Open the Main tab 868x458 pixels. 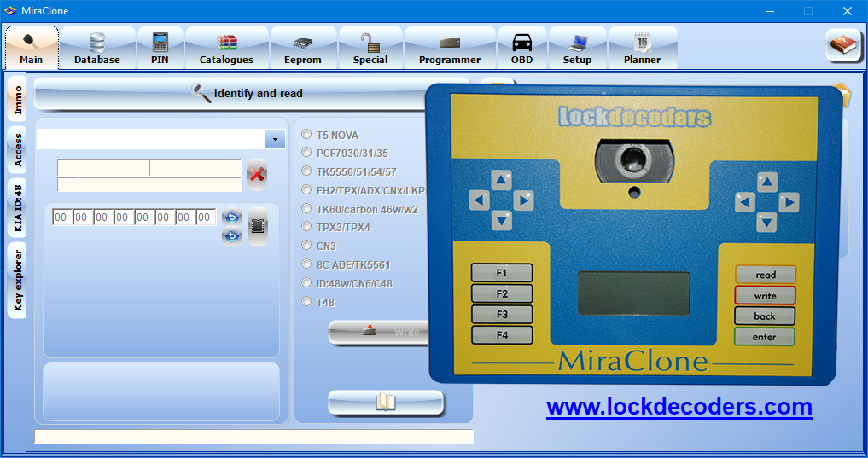coord(32,48)
